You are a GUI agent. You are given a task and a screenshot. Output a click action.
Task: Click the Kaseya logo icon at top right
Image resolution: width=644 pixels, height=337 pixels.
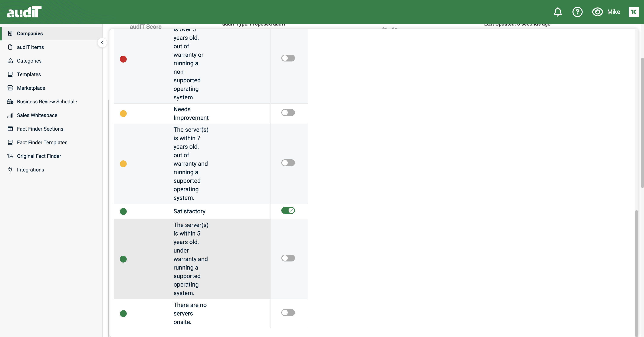pos(634,12)
